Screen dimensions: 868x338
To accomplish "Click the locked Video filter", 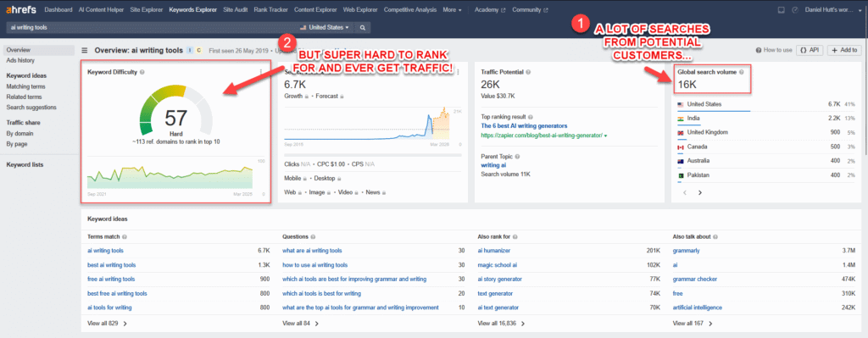I will (348, 192).
